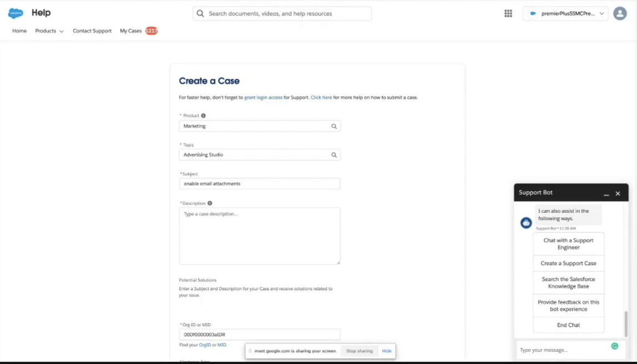This screenshot has height=364, width=637.
Task: Show the Product info tooltip icon
Action: click(204, 115)
